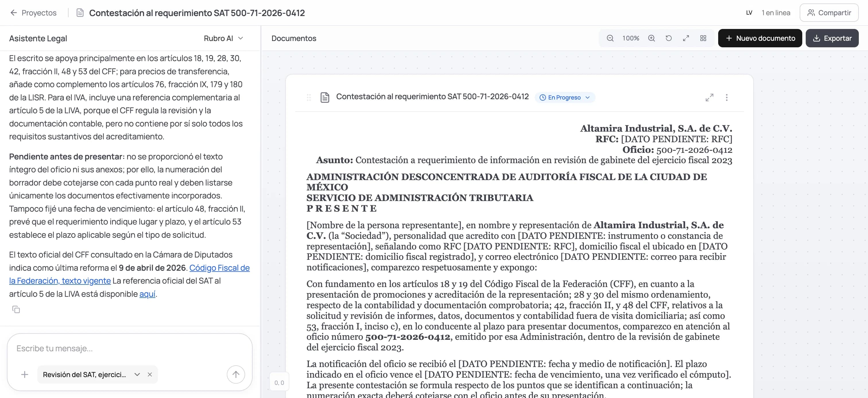The image size is (868, 398).
Task: Open the LV user avatar
Action: [x=749, y=13]
